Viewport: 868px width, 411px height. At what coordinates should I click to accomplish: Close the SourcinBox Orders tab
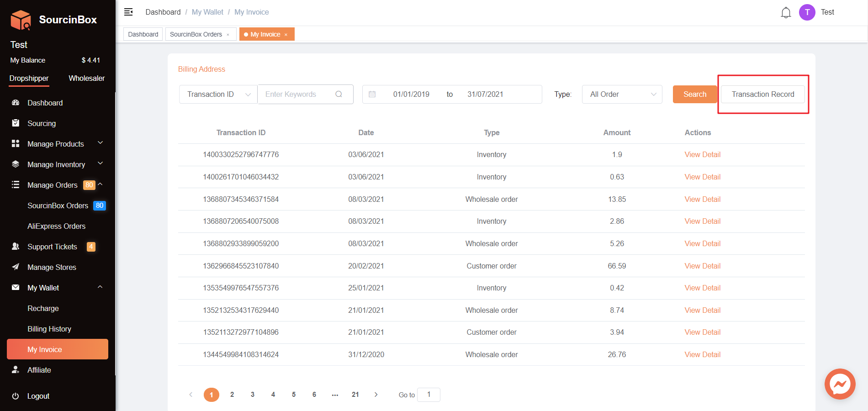[x=228, y=35]
